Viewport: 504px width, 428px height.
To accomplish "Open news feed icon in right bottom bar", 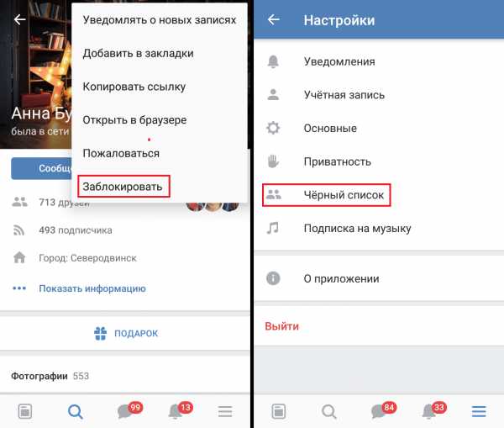I will coord(279,411).
